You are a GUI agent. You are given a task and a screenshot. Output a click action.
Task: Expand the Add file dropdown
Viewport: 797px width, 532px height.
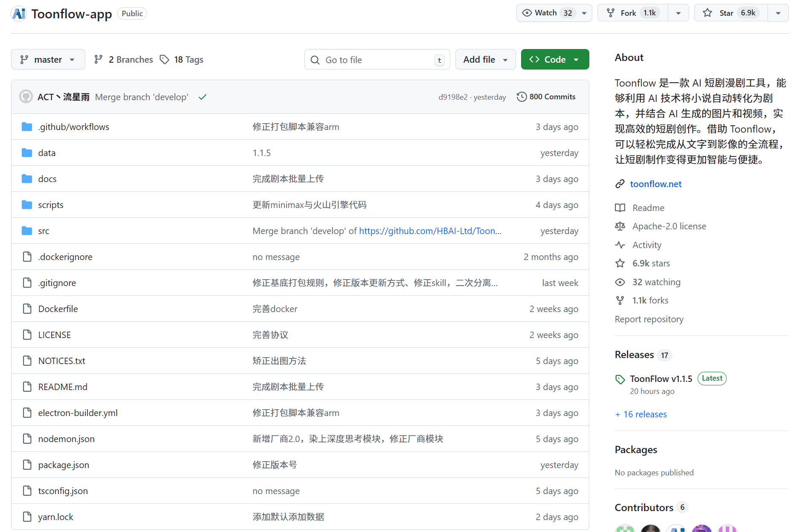(x=485, y=60)
